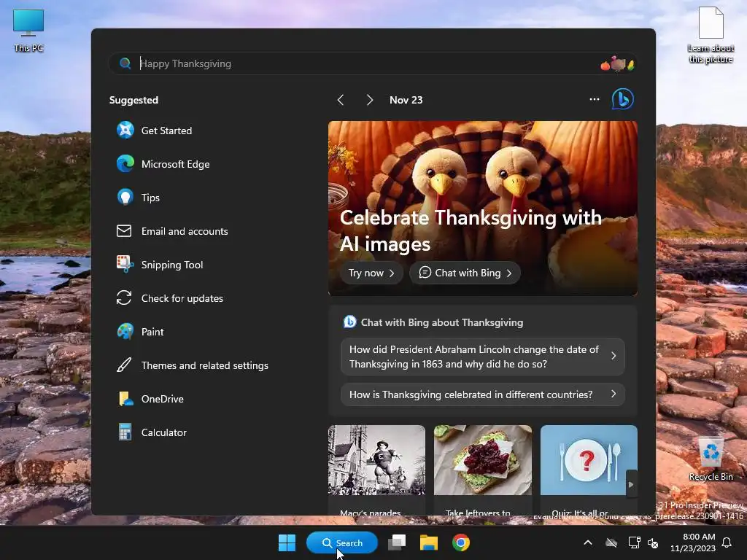The image size is (747, 560).
Task: Open the Get Started app icon
Action: pos(125,130)
